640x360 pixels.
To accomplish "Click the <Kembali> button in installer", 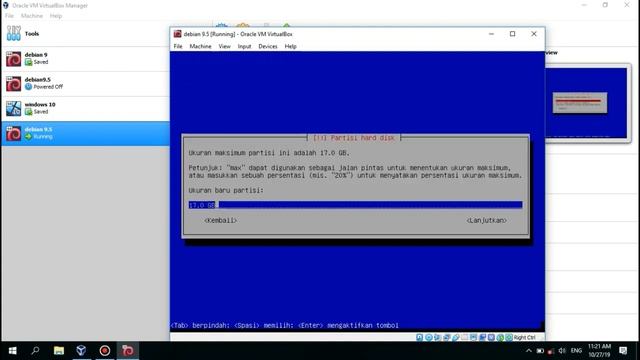I will pos(220,220).
